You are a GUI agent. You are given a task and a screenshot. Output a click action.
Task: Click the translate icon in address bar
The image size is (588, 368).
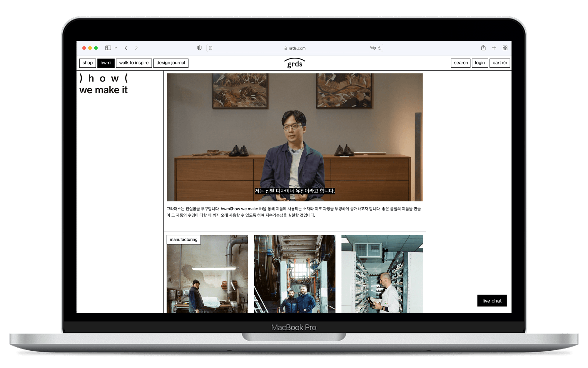pos(373,48)
